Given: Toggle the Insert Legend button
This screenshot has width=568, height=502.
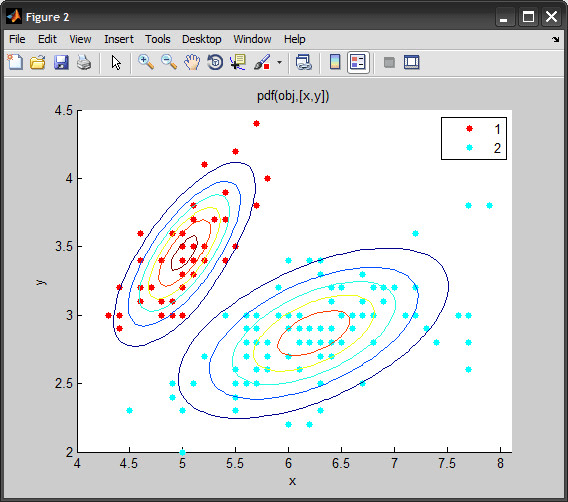Looking at the screenshot, I should [x=358, y=62].
